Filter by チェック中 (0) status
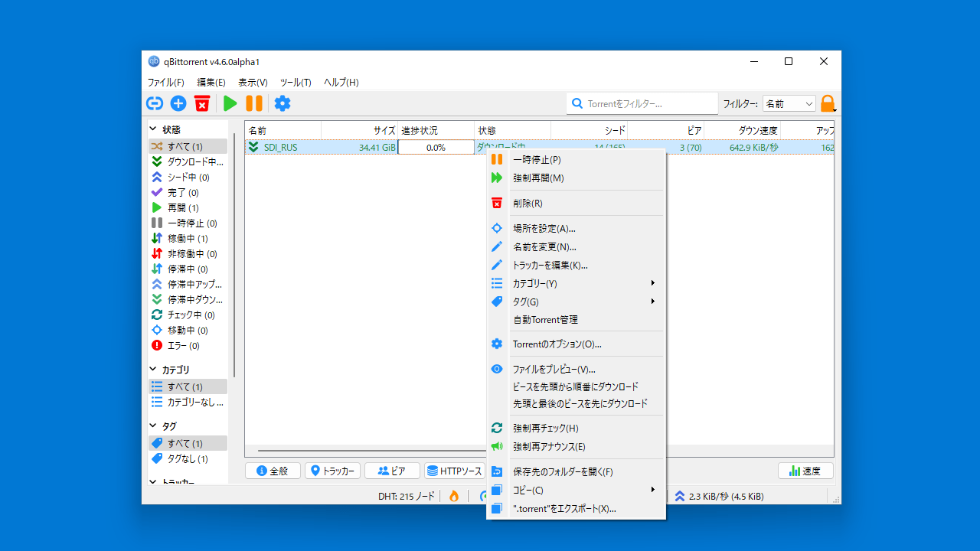This screenshot has width=980, height=551. [x=188, y=315]
